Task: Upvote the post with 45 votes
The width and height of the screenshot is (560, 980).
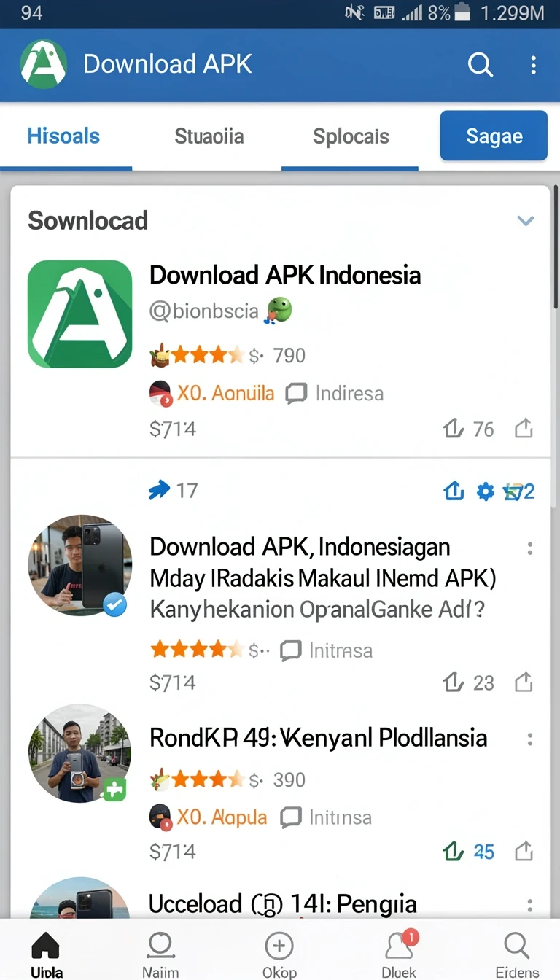Action: click(469, 851)
